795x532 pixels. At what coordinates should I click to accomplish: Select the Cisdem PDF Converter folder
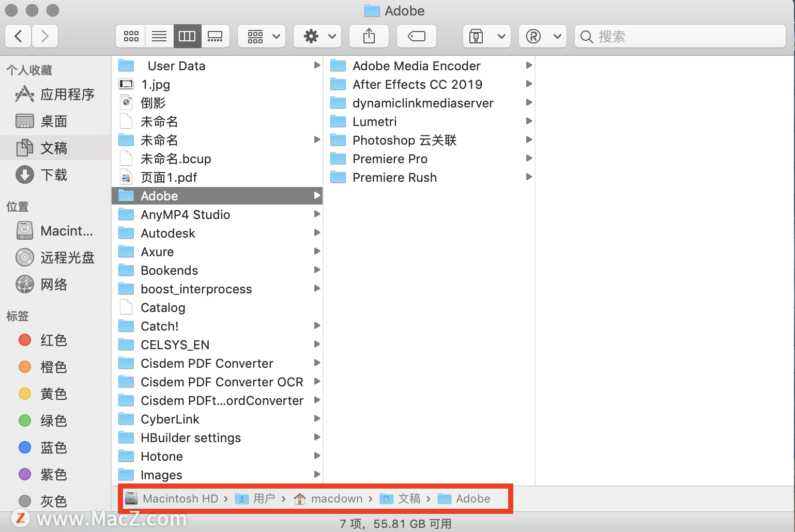point(217,363)
